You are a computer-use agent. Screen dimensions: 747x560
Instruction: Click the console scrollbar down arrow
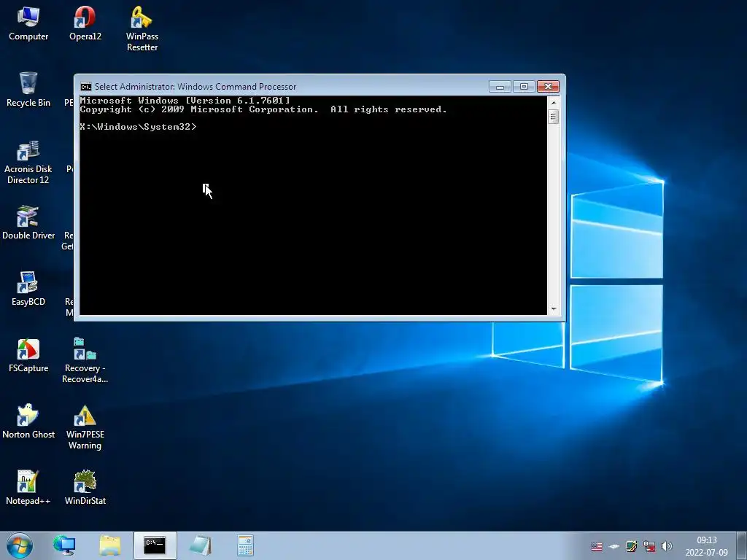[x=553, y=309]
